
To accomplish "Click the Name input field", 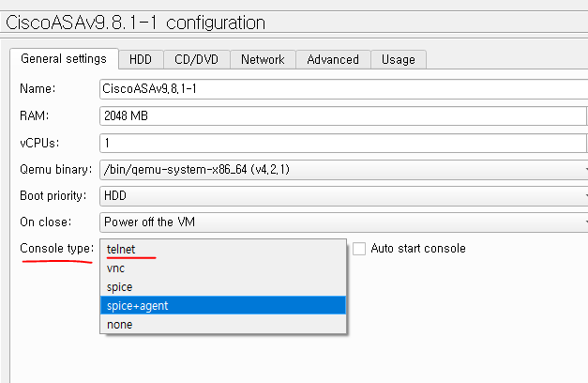I will click(x=343, y=89).
